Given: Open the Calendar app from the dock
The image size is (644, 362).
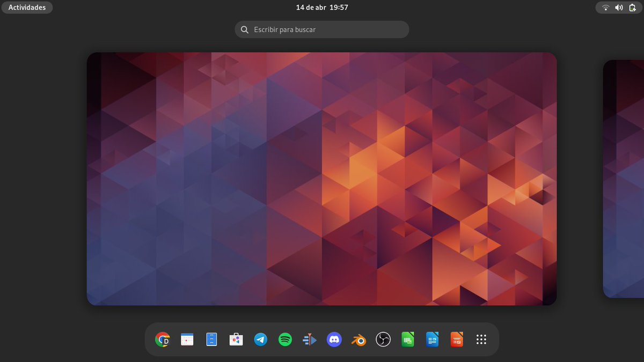Looking at the screenshot, I should coord(187,339).
